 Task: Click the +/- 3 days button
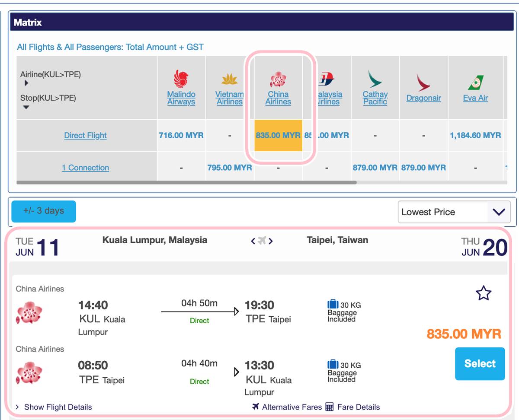coord(44,211)
